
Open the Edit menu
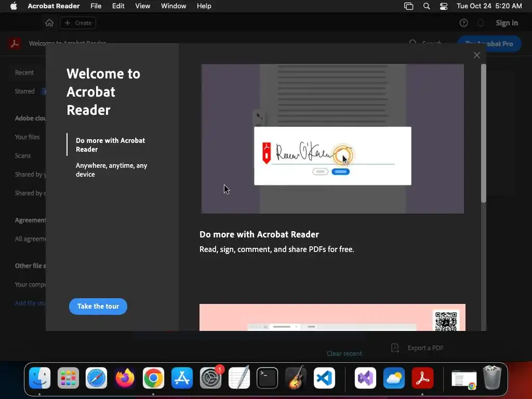tap(118, 6)
